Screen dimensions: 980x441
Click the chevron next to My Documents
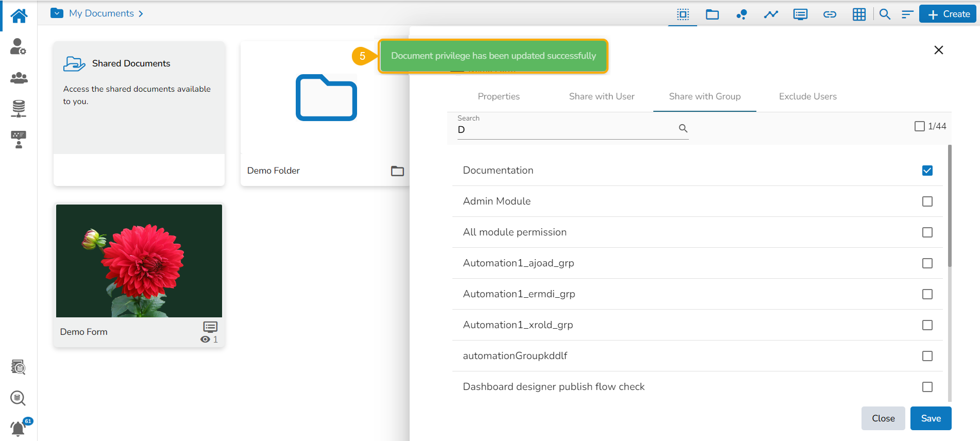(x=141, y=14)
